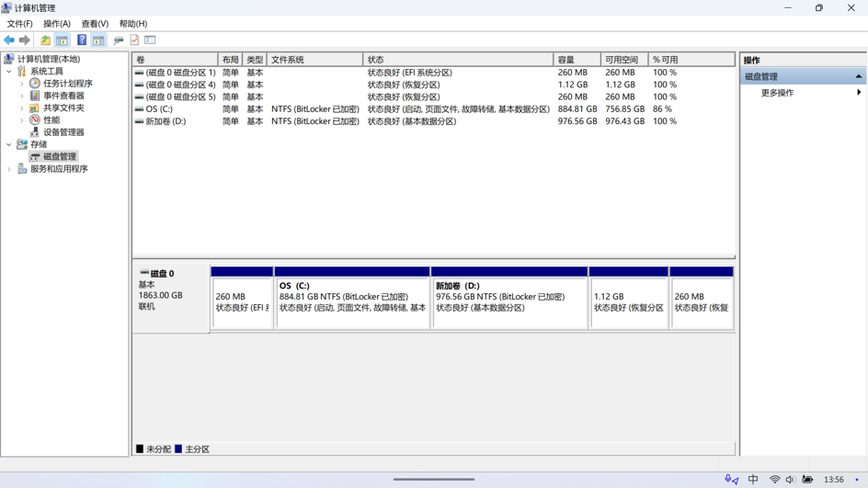Expand the 共享文件夹 node
The image size is (868, 488).
(21, 108)
